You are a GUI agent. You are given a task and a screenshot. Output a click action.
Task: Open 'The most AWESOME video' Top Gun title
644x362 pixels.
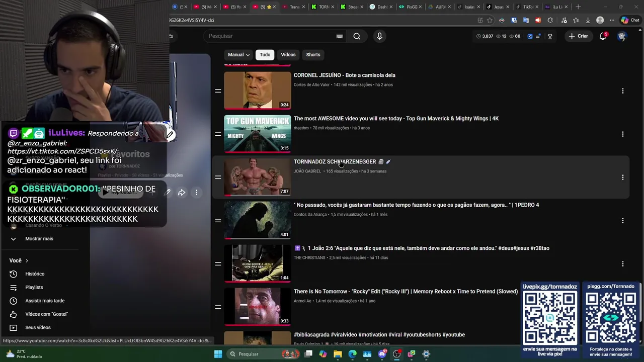396,119
